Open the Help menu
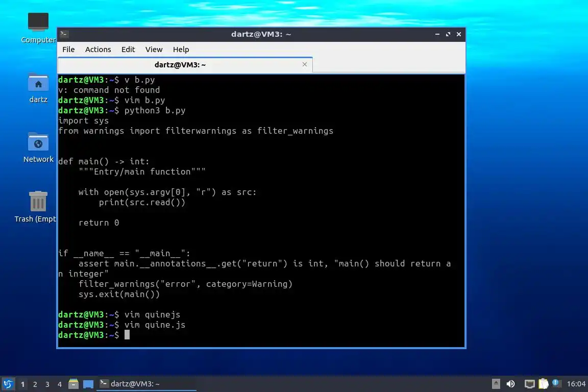588x392 pixels. coord(181,50)
